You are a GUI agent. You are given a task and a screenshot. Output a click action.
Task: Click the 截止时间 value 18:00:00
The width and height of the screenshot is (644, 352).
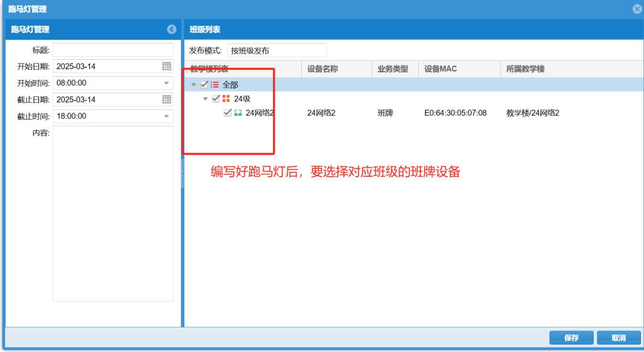coord(72,116)
